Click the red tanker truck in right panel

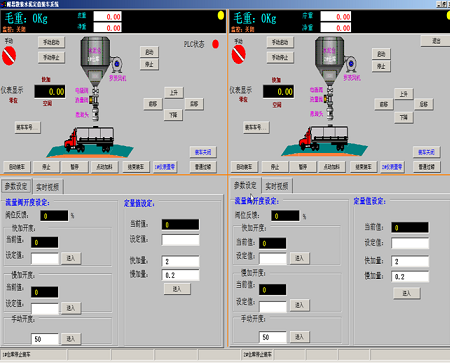point(324,138)
